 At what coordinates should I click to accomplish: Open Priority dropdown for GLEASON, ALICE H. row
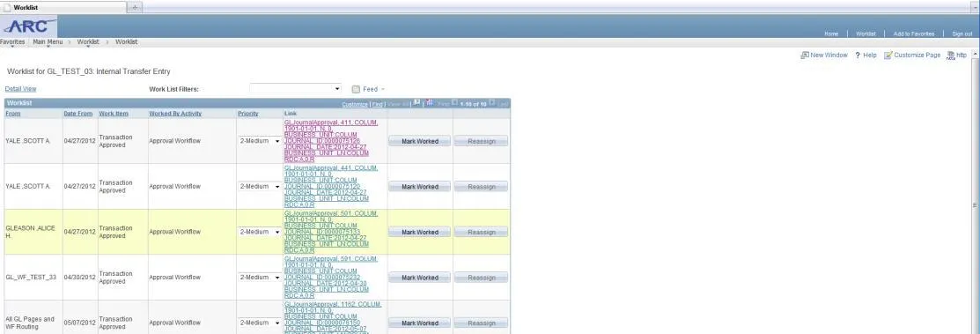(260, 232)
